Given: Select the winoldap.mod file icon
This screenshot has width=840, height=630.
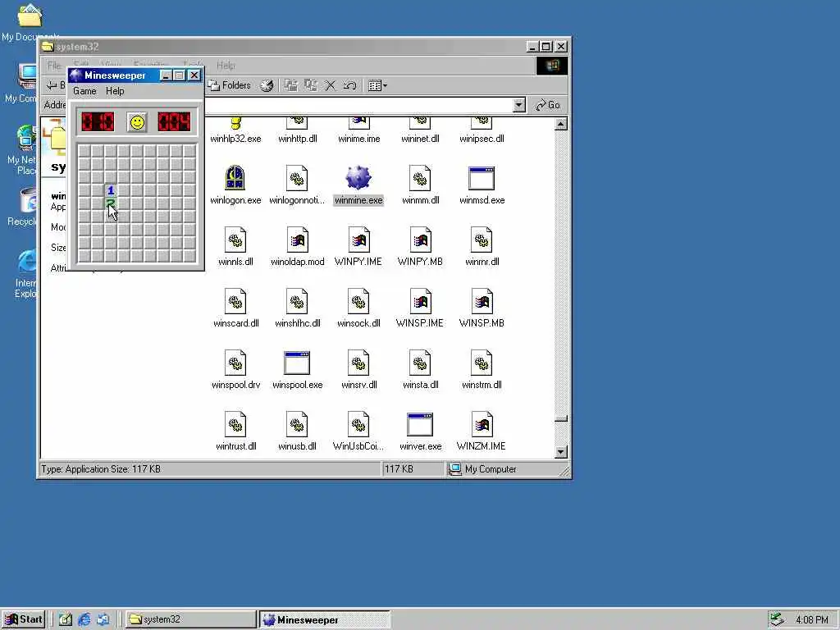Looking at the screenshot, I should point(297,240).
